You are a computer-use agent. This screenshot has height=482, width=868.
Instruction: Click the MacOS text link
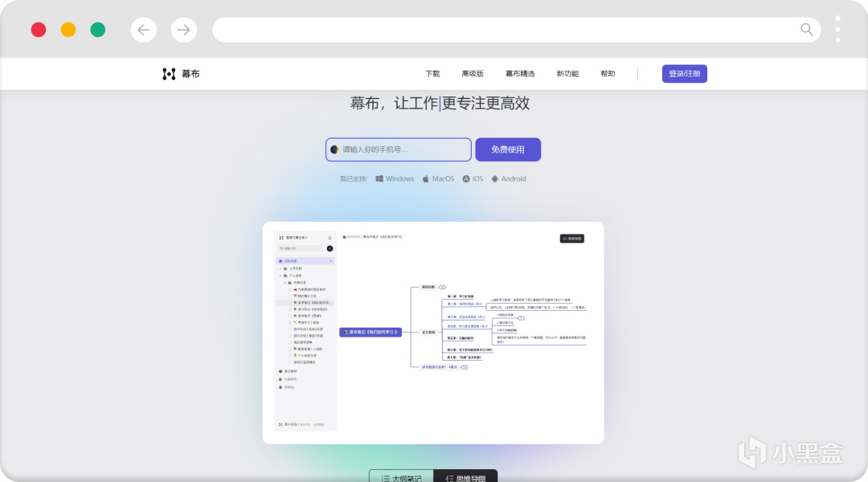pyautogui.click(x=443, y=179)
